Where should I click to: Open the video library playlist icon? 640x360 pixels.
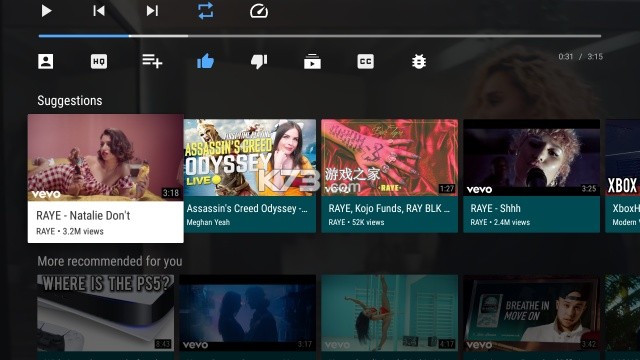pos(312,61)
